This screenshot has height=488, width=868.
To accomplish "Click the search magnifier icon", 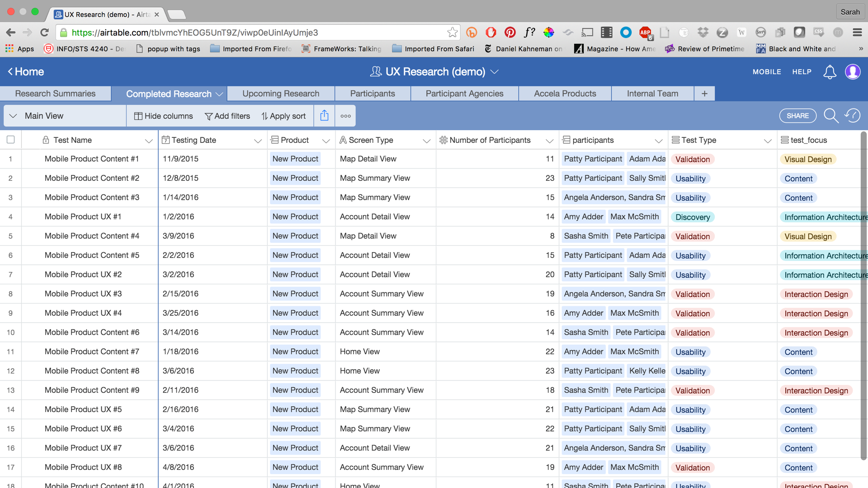I will [x=830, y=116].
